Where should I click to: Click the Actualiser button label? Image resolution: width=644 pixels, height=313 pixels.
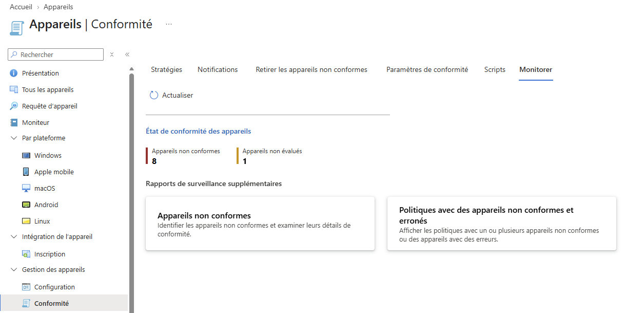[x=178, y=95]
